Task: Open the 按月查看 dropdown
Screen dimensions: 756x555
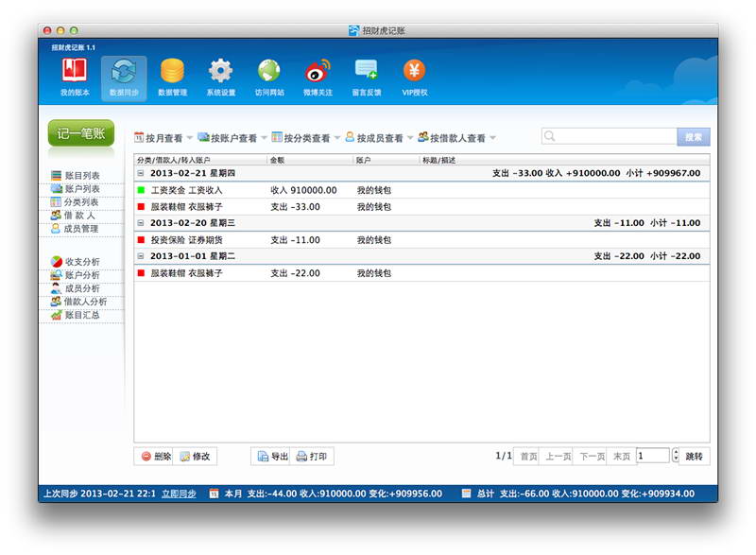Action: [163, 138]
